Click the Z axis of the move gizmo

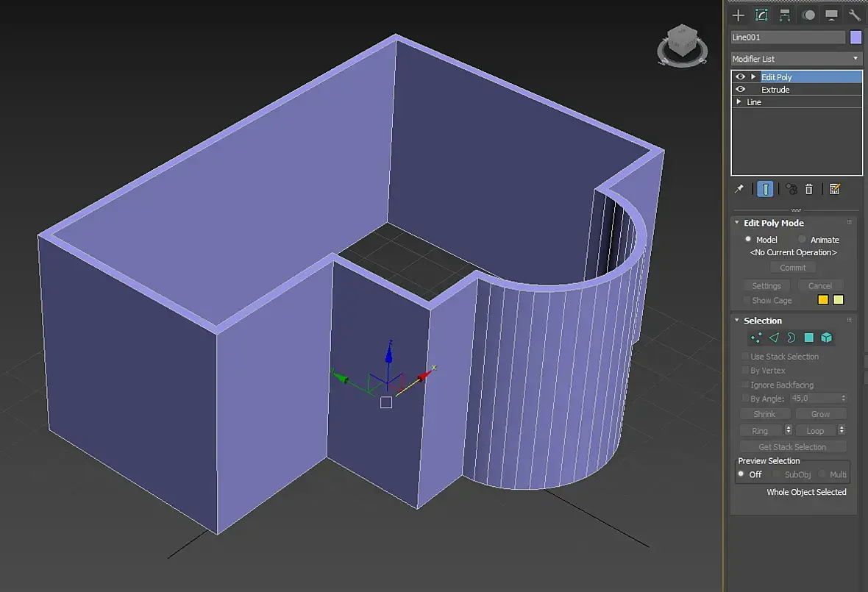pyautogui.click(x=388, y=354)
